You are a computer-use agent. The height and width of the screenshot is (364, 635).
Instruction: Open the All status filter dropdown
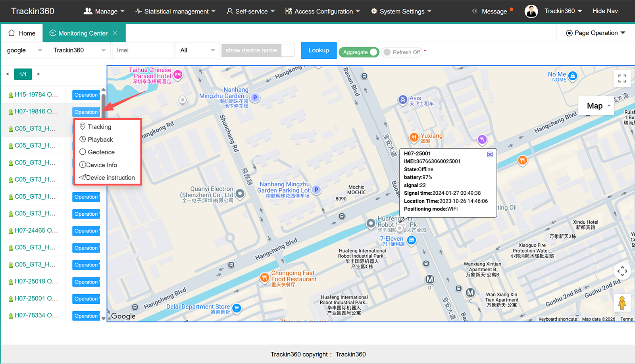[x=197, y=50]
